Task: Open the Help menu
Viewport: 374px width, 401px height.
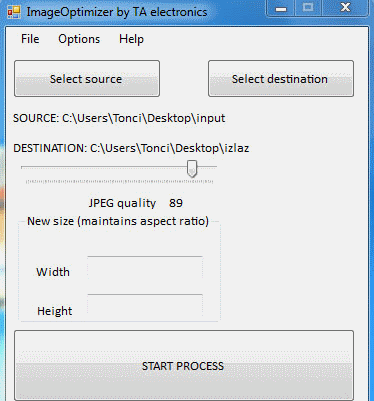Action: coord(131,39)
